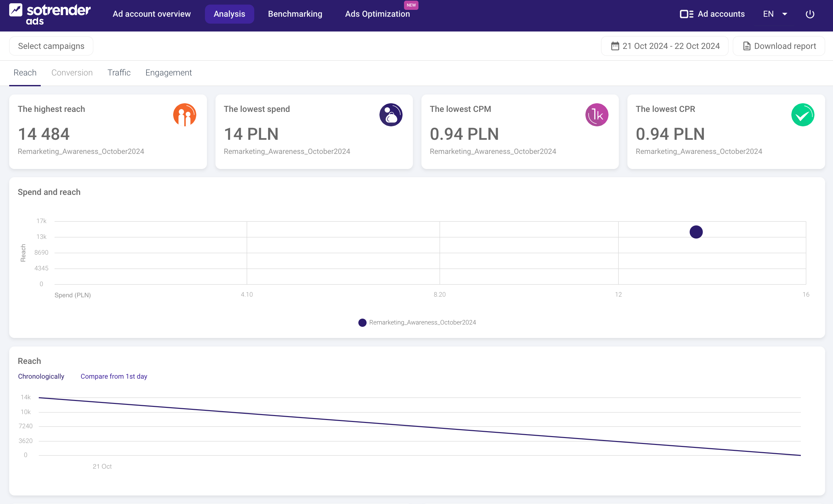Viewport: 833px width, 504px height.
Task: Click the Download report button
Action: [779, 46]
